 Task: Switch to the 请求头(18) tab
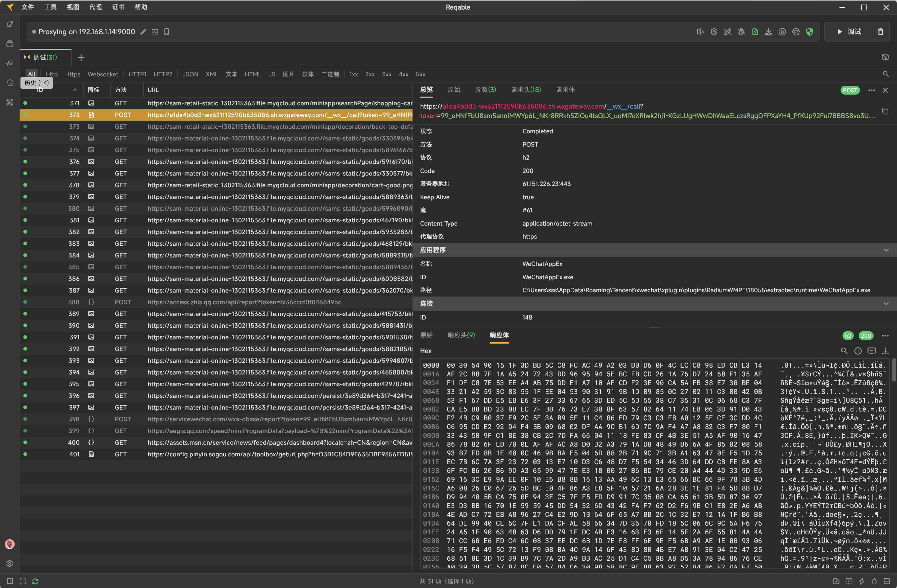click(x=526, y=90)
